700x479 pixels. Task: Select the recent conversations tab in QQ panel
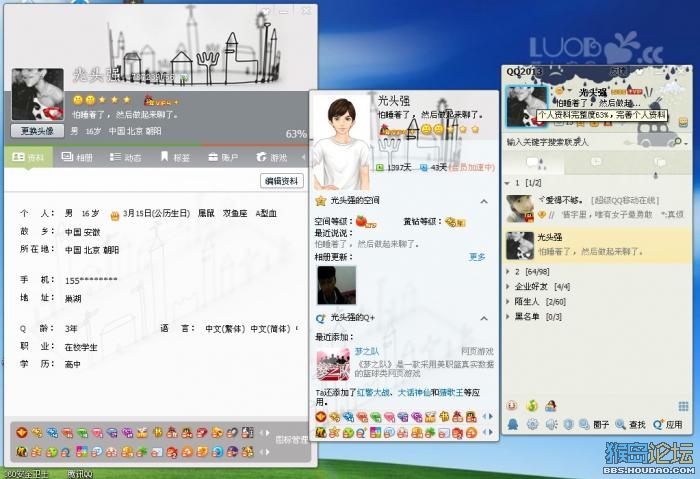coord(659,162)
